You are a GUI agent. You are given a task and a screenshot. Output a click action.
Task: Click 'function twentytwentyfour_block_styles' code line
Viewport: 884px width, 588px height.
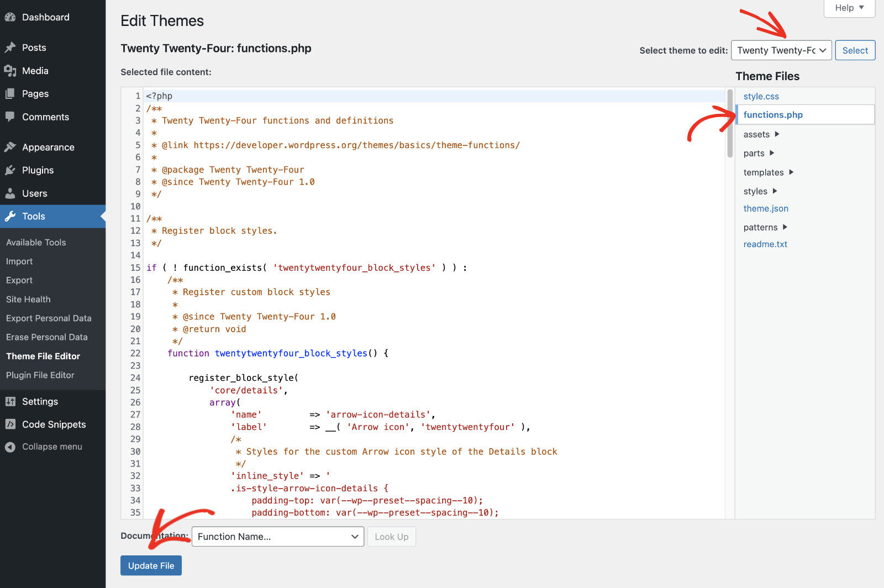click(x=278, y=353)
